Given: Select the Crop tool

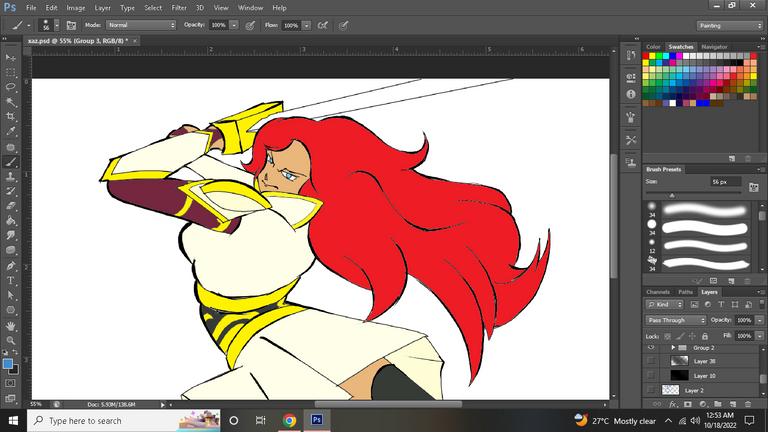Looking at the screenshot, I should coord(10,117).
